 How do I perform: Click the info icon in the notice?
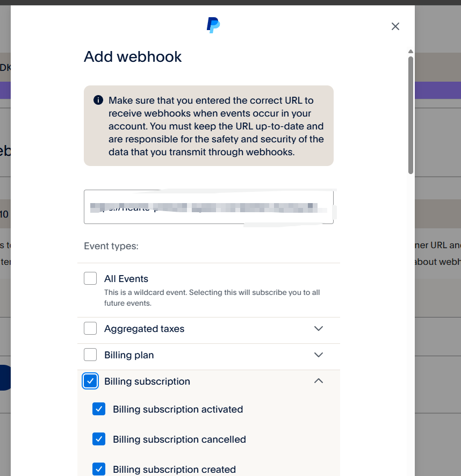click(98, 100)
